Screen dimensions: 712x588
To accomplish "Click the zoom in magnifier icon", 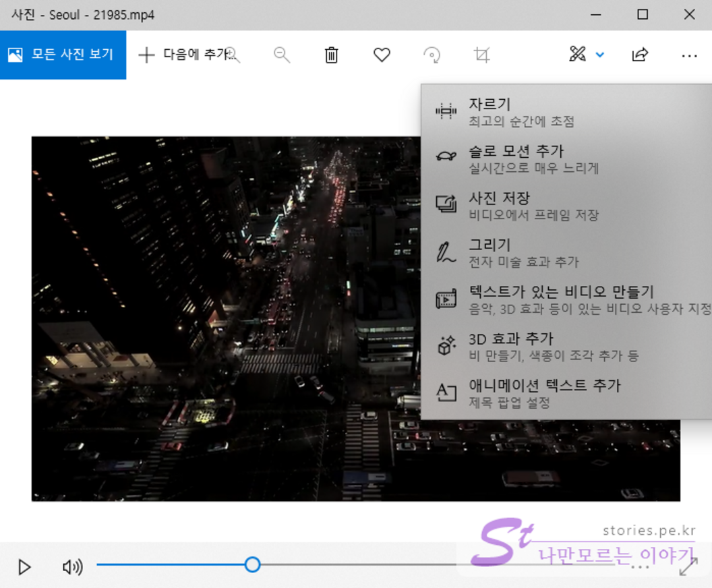I will pos(233,55).
